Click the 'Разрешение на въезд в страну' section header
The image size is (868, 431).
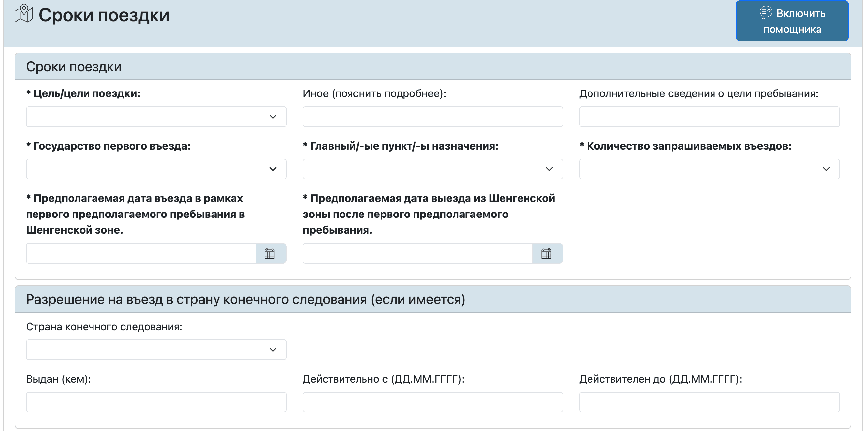point(433,299)
